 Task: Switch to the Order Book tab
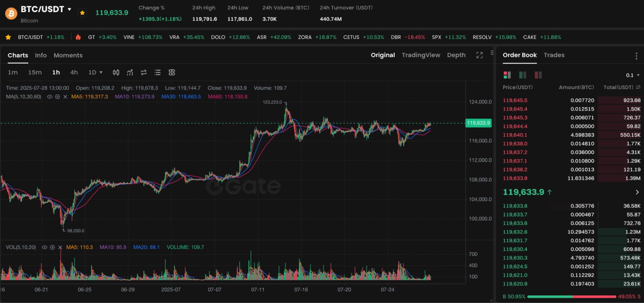(x=520, y=55)
